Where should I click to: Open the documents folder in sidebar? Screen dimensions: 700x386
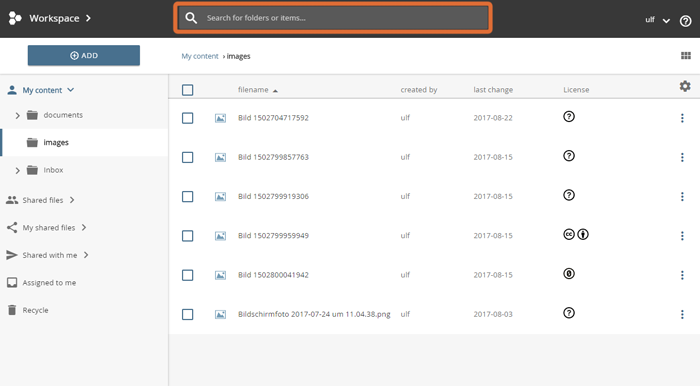(63, 115)
